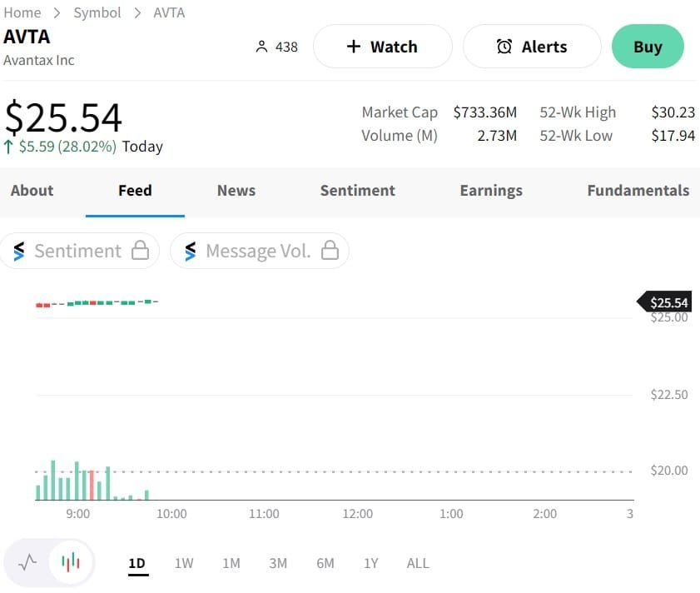Open the Symbol breadcrumb link
The height and width of the screenshot is (593, 700).
tap(97, 12)
